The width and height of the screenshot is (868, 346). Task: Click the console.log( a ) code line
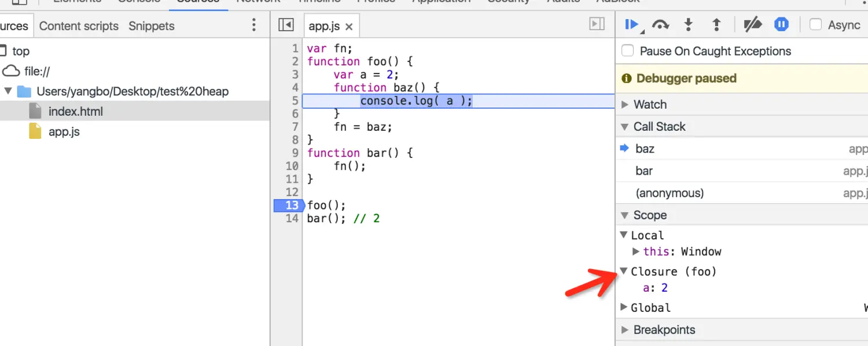pos(417,101)
